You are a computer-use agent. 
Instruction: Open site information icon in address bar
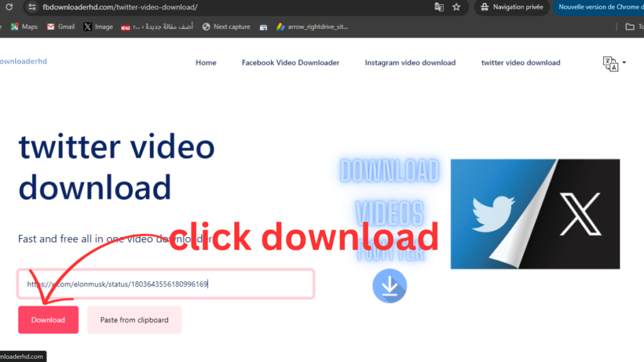pos(32,7)
